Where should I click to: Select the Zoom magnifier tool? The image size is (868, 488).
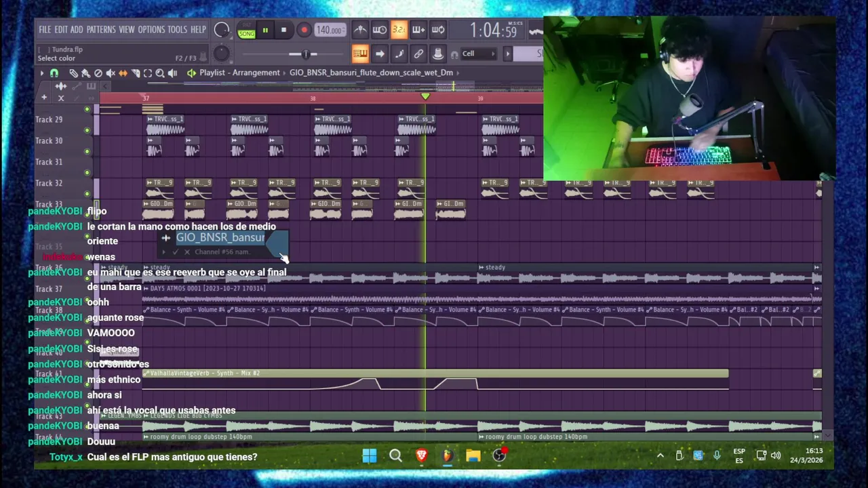point(160,73)
